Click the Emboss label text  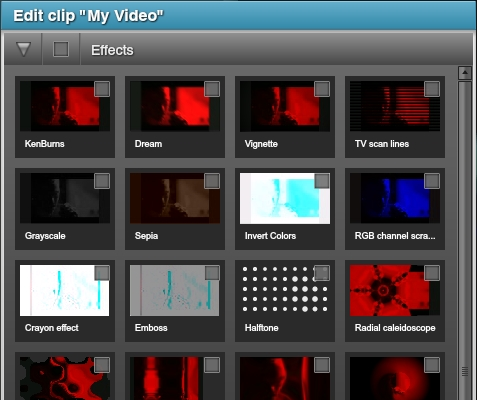(x=151, y=328)
